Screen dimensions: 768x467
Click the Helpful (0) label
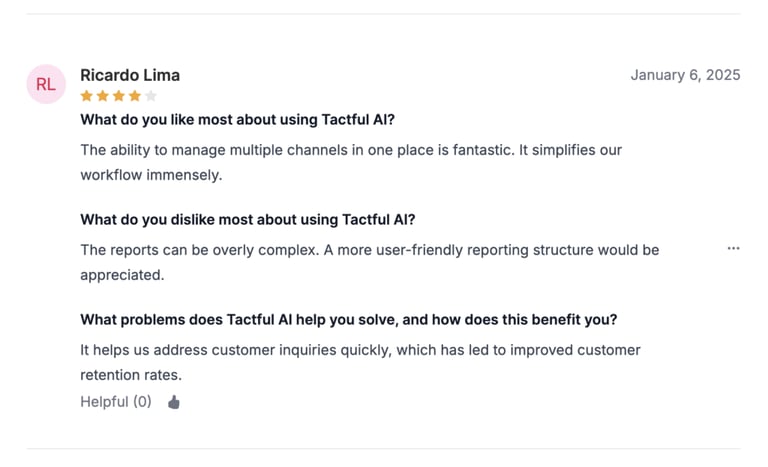[116, 402]
